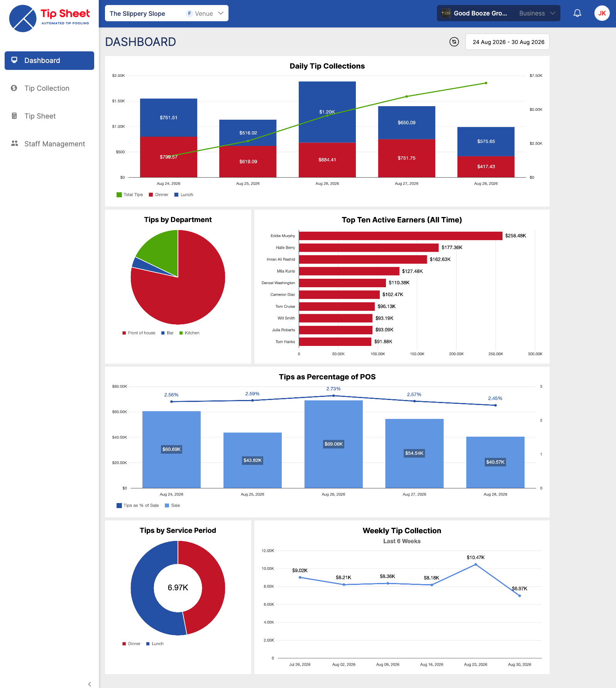Click the $9.02K weekly data point
Screen dimensions: 616x688
pos(300,578)
